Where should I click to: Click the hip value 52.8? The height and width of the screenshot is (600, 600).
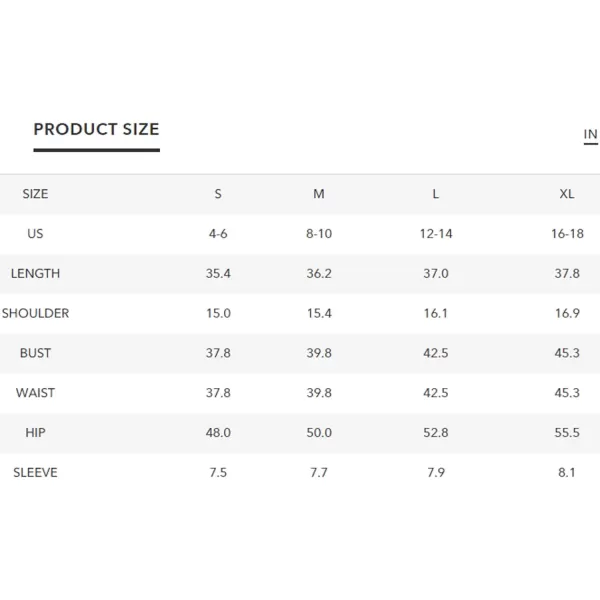(x=435, y=433)
